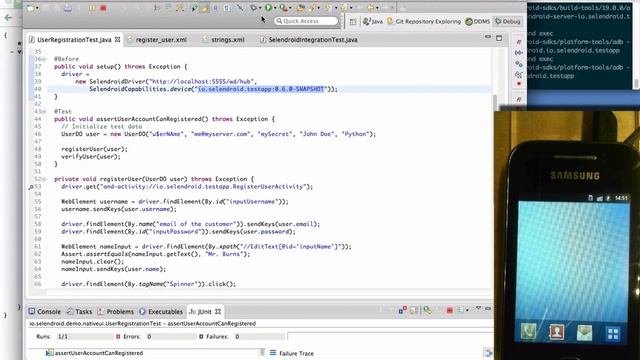Click the back arrow in the left window

pyautogui.click(x=8, y=18)
